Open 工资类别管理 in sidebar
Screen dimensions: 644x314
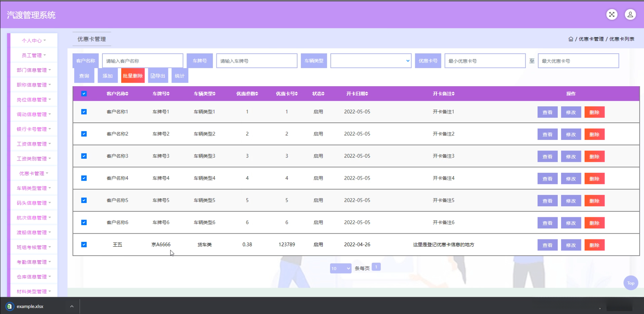click(34, 158)
